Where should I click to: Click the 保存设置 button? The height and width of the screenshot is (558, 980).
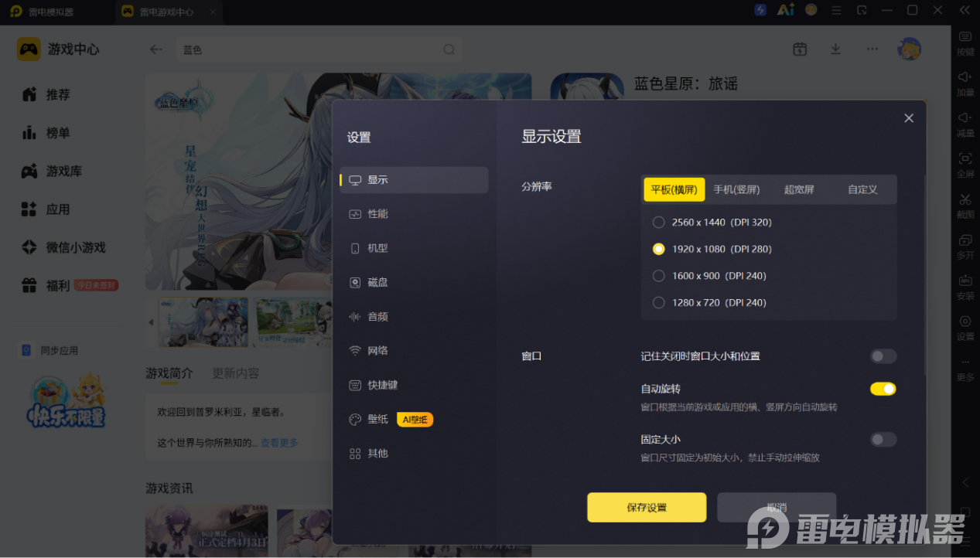pos(647,508)
